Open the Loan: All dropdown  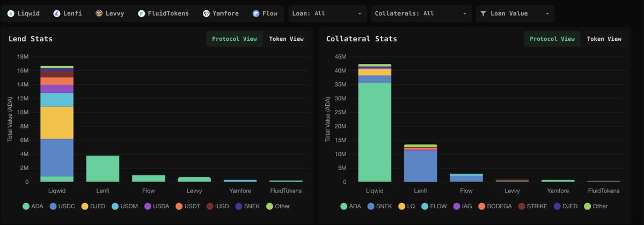click(x=328, y=13)
